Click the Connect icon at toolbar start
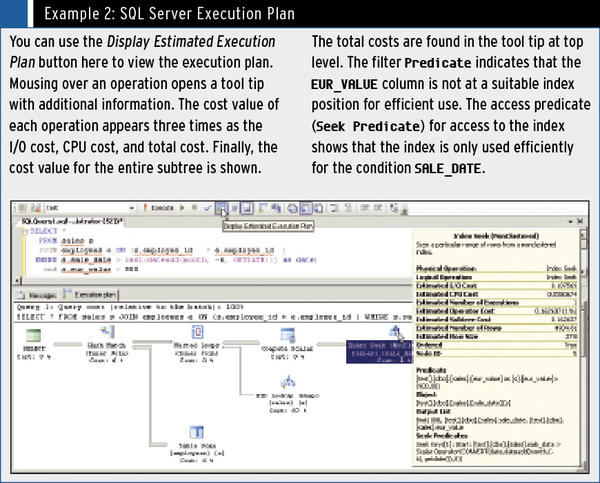Image resolution: width=600 pixels, height=483 pixels. (x=22, y=208)
